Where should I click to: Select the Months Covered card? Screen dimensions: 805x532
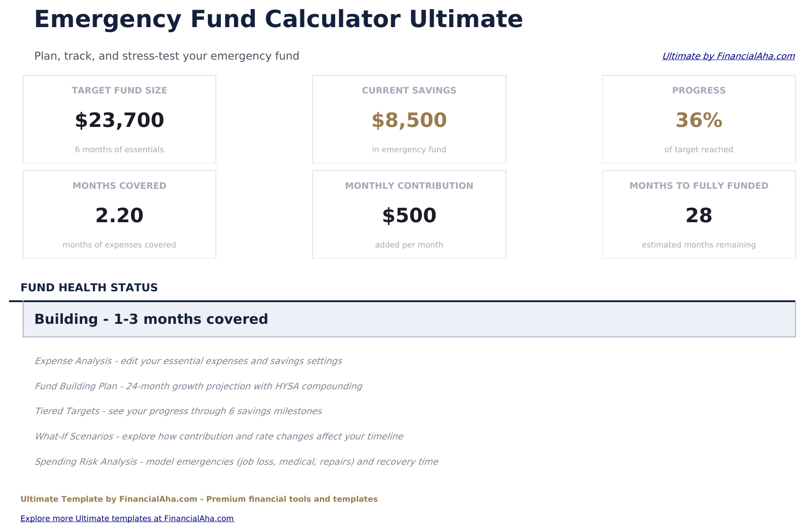pyautogui.click(x=119, y=214)
